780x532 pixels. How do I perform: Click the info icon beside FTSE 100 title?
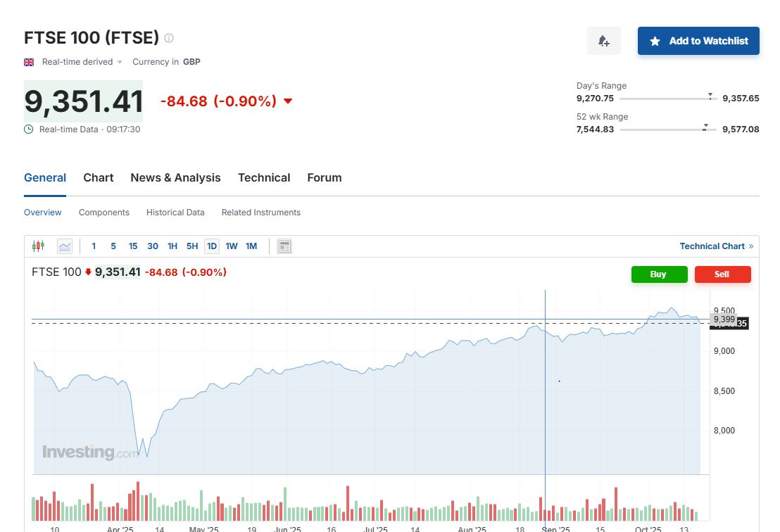pos(169,38)
